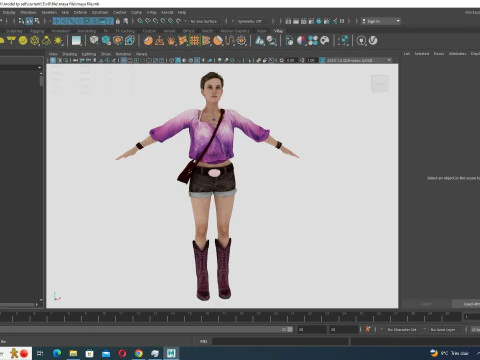Click the white cube proxy shelf icon

point(94,41)
